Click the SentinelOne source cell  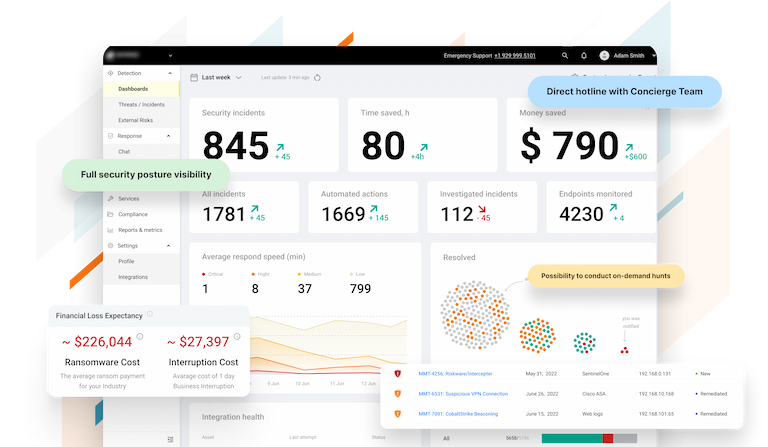(x=596, y=374)
